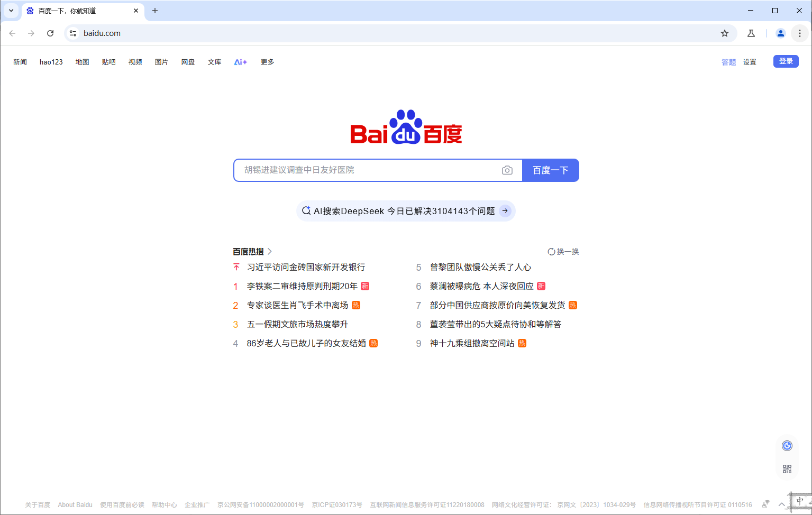Open 李铁案二审维持原判刑期20年 headline

(302, 286)
